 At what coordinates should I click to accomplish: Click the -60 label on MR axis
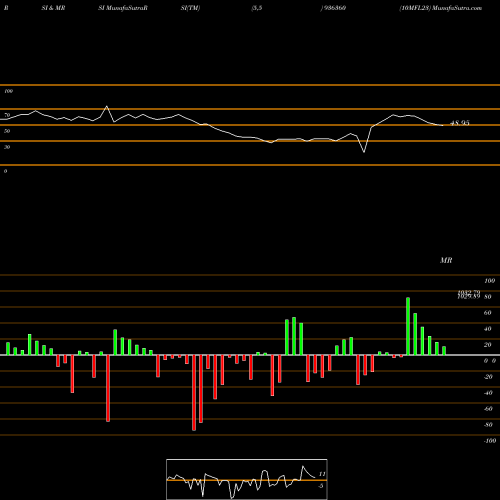pos(488,409)
